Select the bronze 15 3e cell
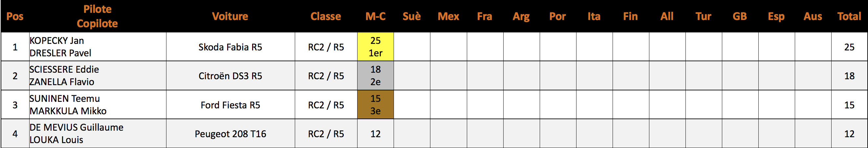The width and height of the screenshot is (868, 148). pyautogui.click(x=375, y=104)
